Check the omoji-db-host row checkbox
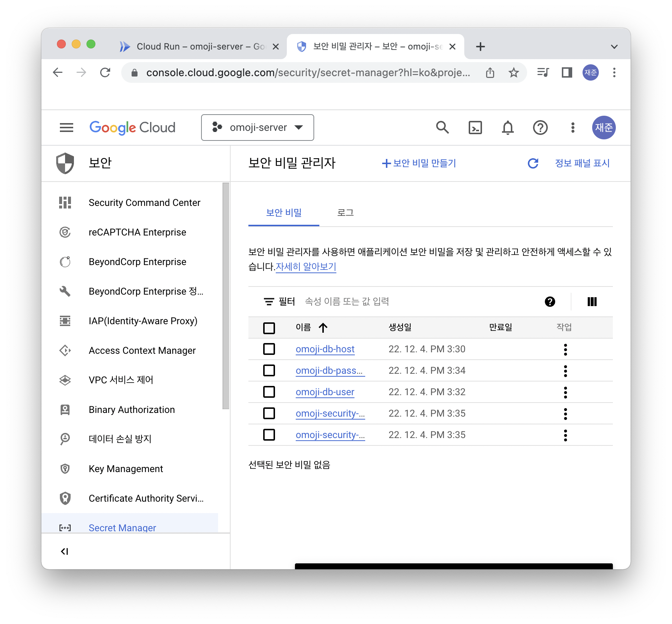Screen dimensions: 672x624 point(269,349)
